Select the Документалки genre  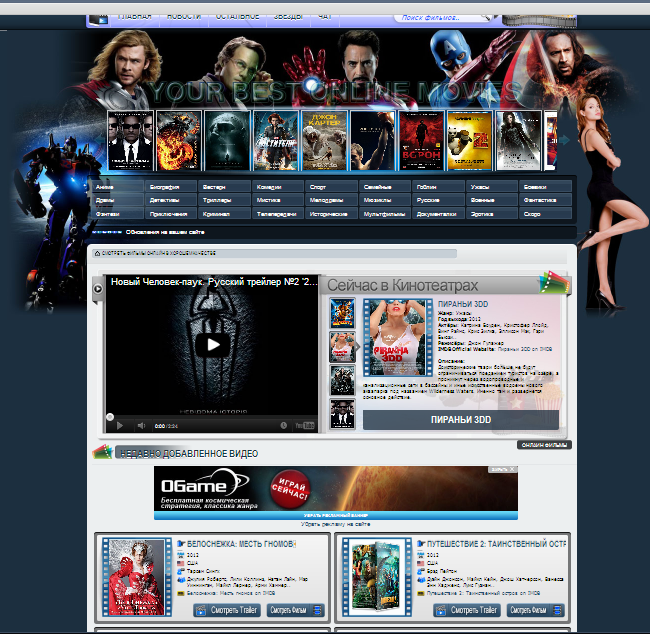pyautogui.click(x=438, y=214)
